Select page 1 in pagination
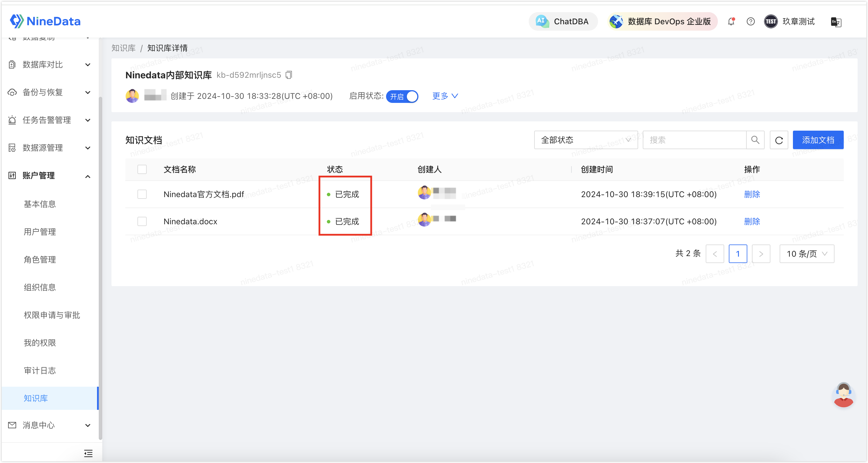This screenshot has height=463, width=868. point(737,253)
